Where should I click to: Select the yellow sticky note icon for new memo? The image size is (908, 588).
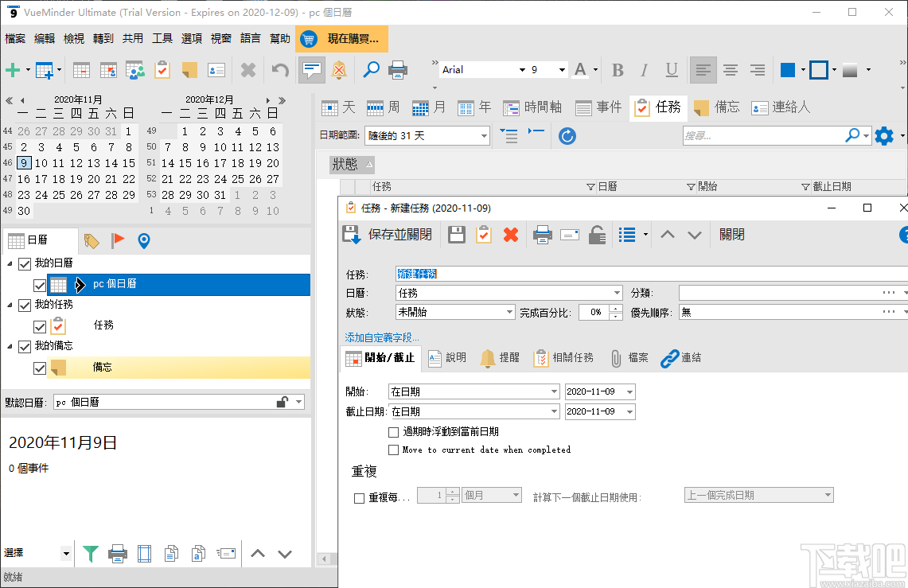(189, 70)
